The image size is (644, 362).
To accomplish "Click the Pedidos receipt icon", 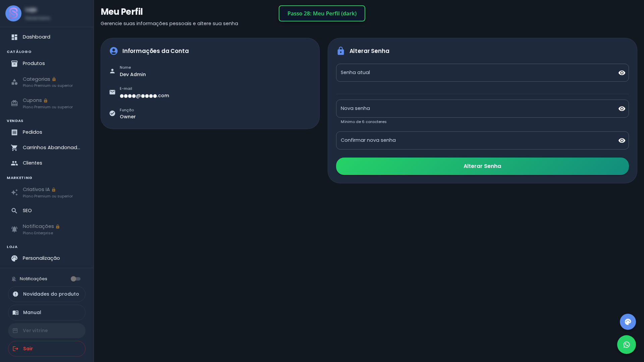I will (x=14, y=132).
